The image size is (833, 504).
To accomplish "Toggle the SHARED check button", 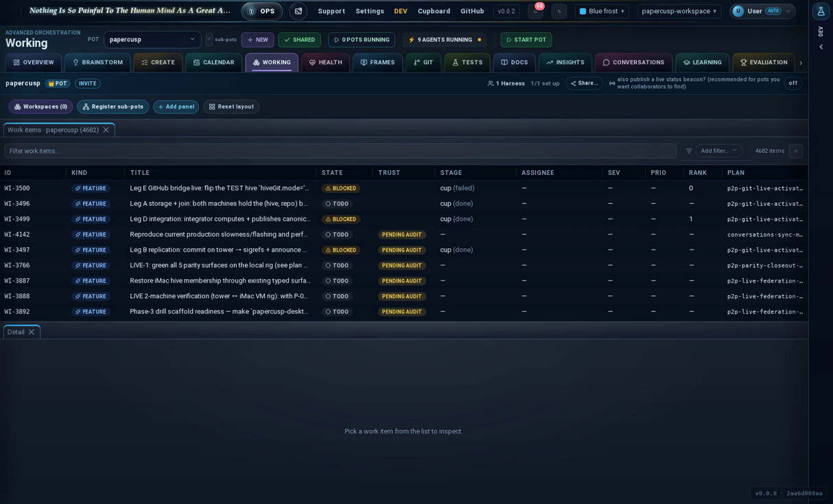I will (x=299, y=40).
